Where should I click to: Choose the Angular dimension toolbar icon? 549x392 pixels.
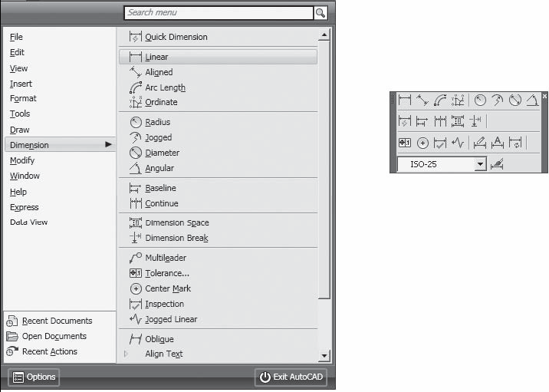(x=532, y=100)
